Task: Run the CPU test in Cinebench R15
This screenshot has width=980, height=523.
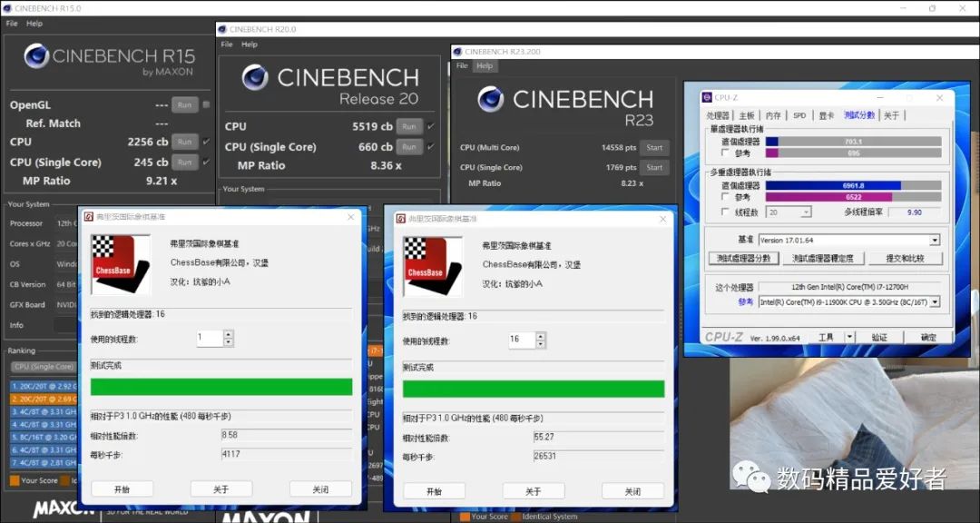Action: pos(185,142)
